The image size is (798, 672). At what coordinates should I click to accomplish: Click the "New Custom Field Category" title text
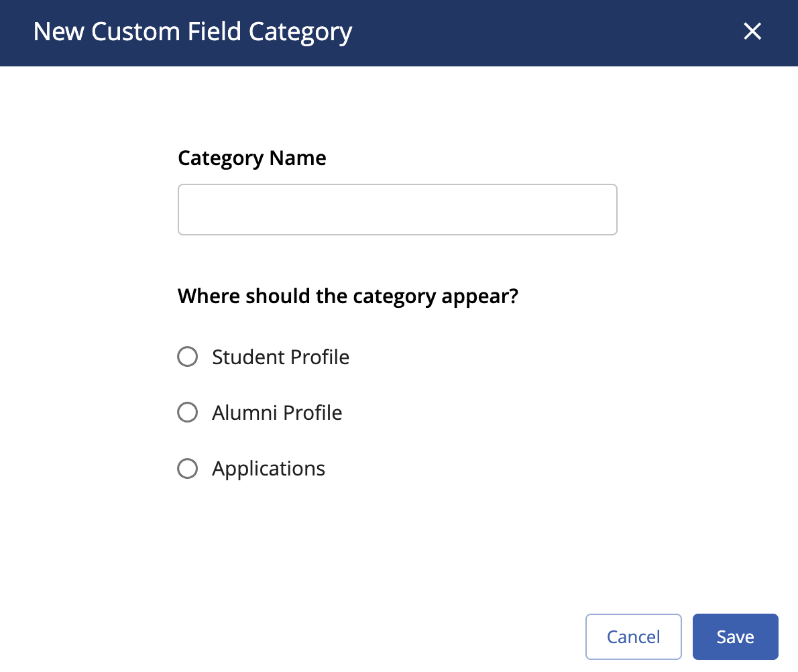click(x=192, y=32)
